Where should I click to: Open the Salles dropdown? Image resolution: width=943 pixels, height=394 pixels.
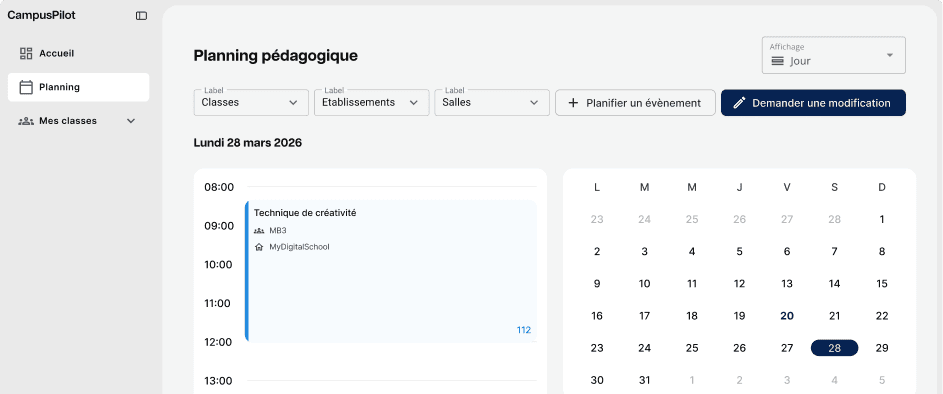coord(492,102)
